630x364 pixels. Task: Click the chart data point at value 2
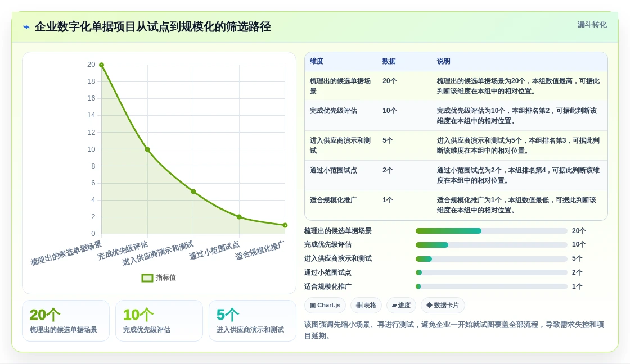[x=239, y=217]
